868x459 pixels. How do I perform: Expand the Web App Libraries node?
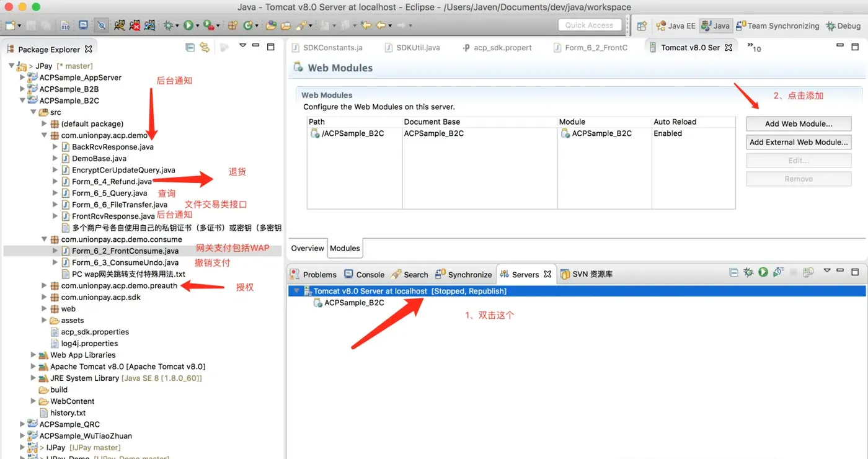point(33,355)
